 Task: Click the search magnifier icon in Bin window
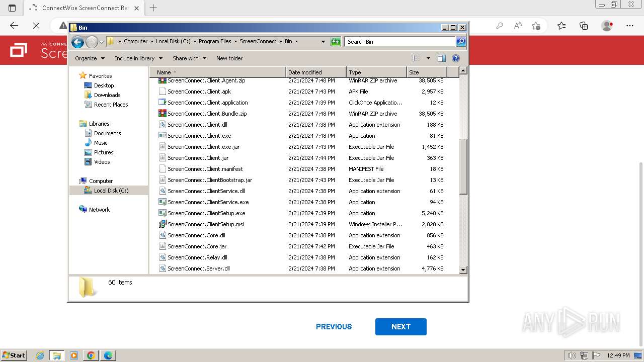tap(460, 42)
